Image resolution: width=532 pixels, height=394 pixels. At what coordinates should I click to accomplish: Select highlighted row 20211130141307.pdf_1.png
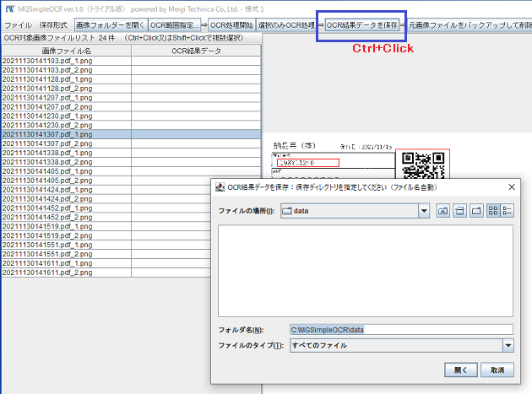click(131, 134)
